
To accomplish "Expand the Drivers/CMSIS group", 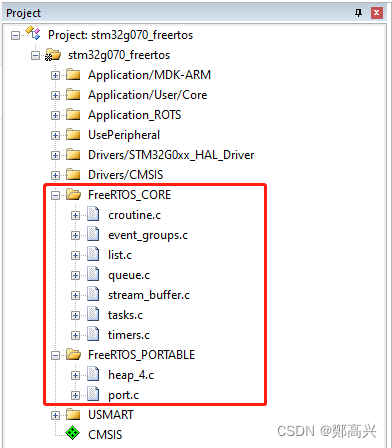I will tap(55, 175).
